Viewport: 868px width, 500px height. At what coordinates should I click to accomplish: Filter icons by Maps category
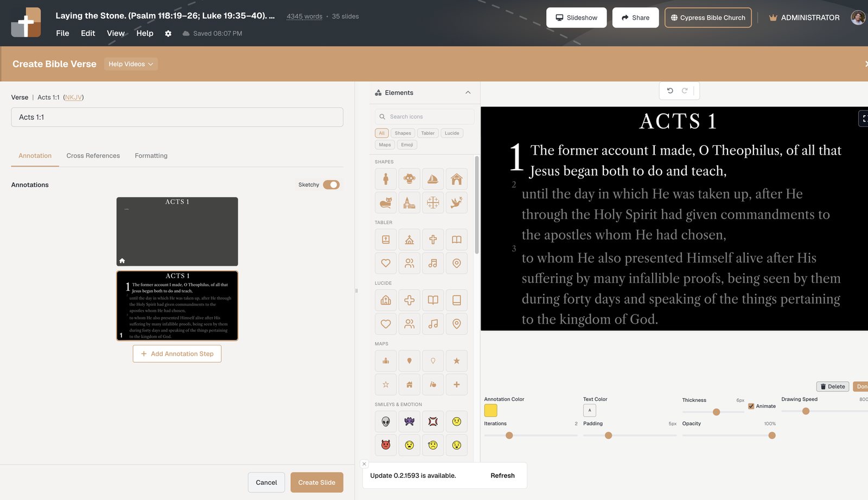[x=385, y=145]
